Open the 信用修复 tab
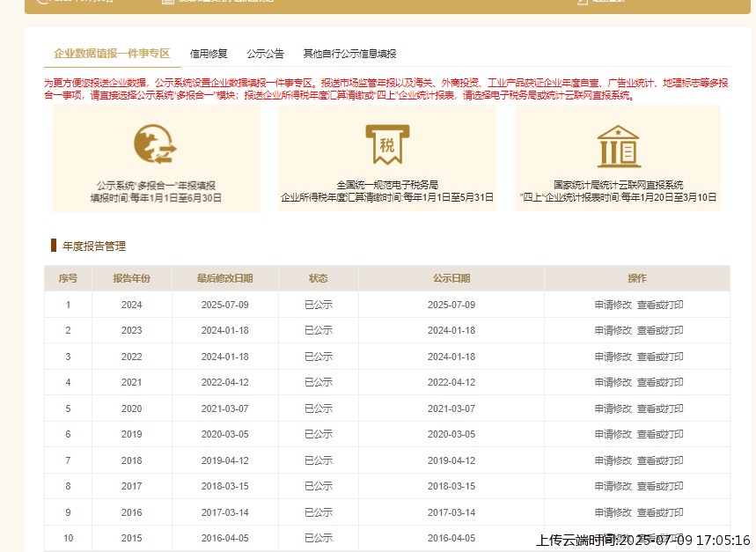Image resolution: width=756 pixels, height=552 pixels. click(209, 54)
